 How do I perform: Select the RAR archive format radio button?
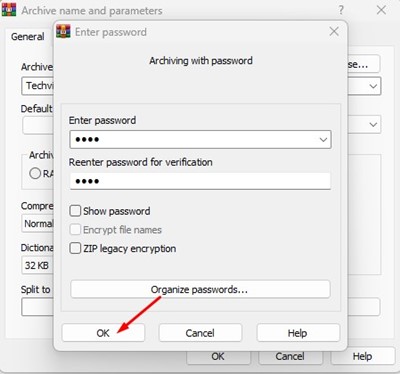[x=35, y=173]
